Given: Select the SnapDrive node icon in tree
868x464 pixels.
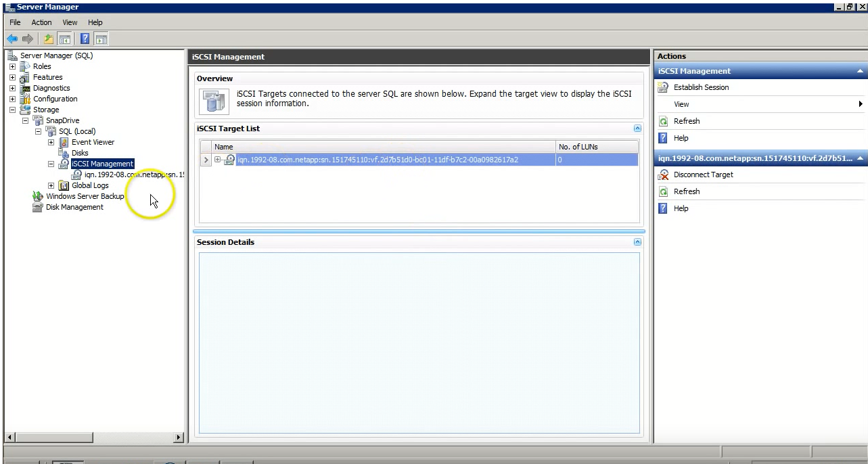Looking at the screenshot, I should coord(39,120).
